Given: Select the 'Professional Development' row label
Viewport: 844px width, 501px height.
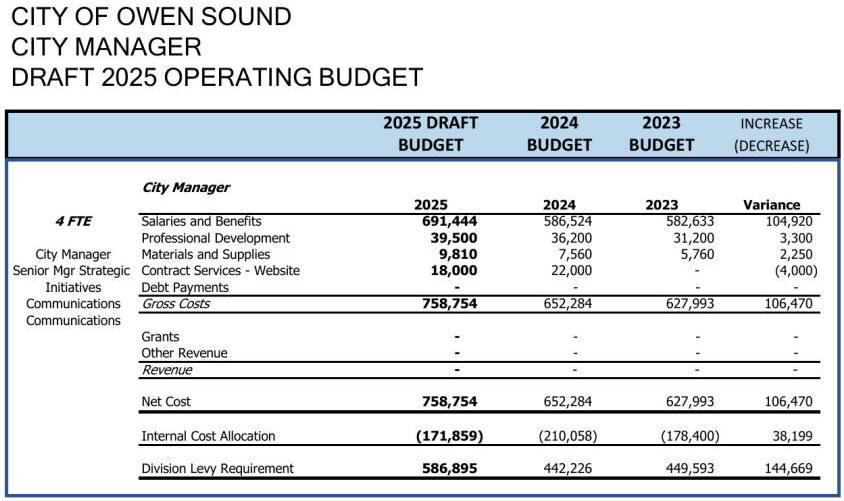Looking at the screenshot, I should [x=215, y=238].
